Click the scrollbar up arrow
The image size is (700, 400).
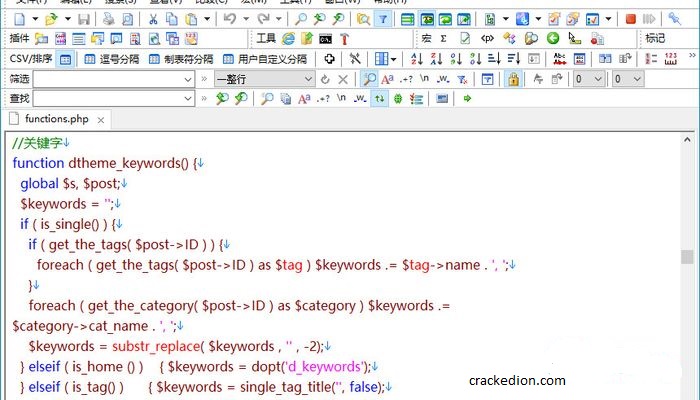[x=687, y=140]
